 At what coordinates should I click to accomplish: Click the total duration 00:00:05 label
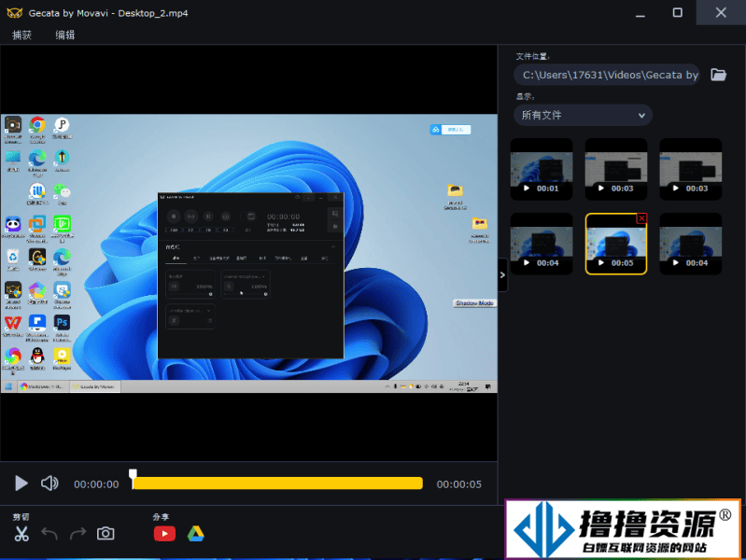pyautogui.click(x=459, y=484)
